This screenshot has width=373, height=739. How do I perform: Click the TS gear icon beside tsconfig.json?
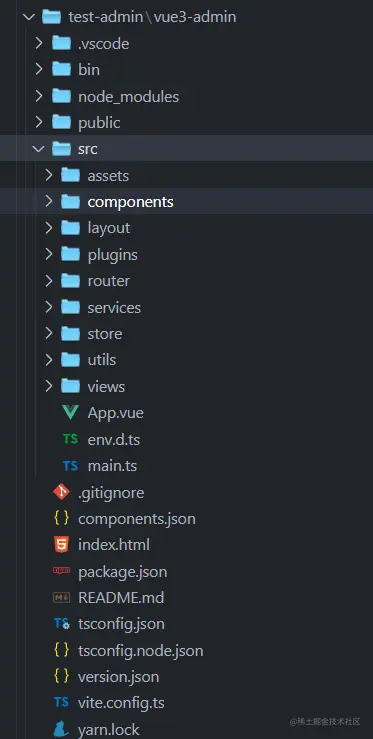click(x=61, y=624)
